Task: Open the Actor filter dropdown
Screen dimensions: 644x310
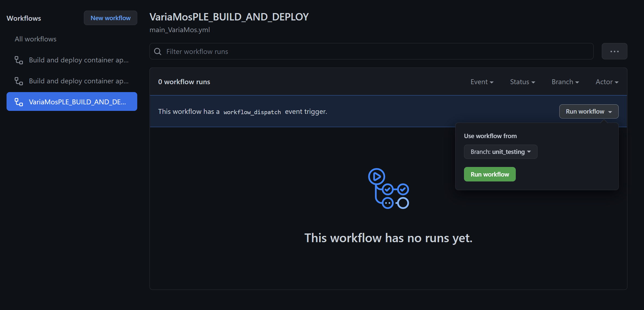Action: point(607,82)
